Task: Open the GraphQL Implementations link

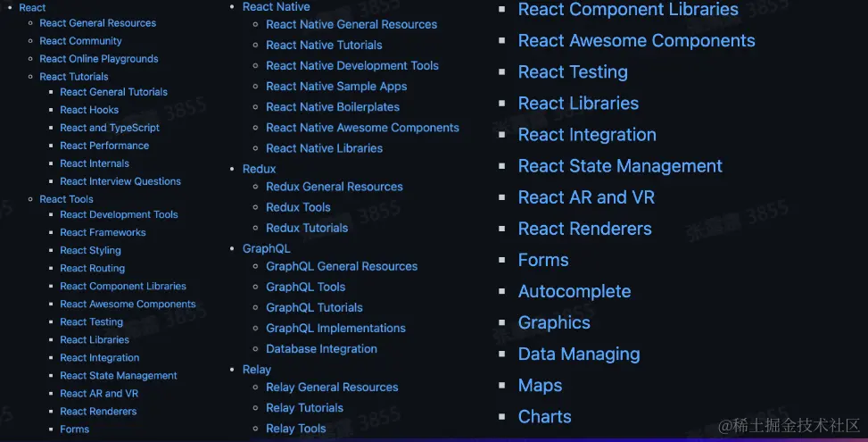Action: [335, 329]
